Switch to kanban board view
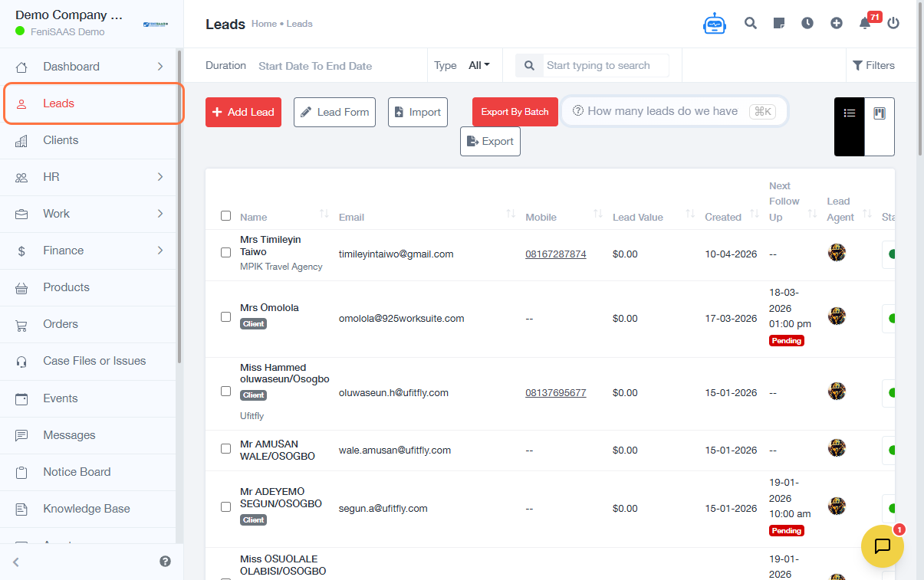 coord(880,113)
